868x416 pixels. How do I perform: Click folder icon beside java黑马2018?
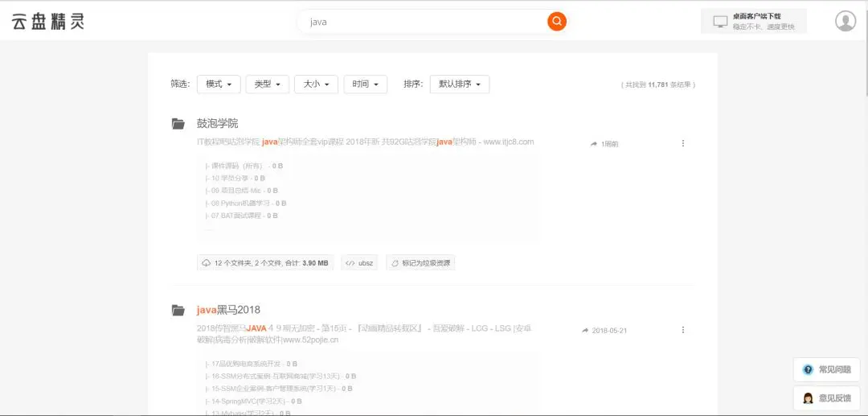coord(178,311)
